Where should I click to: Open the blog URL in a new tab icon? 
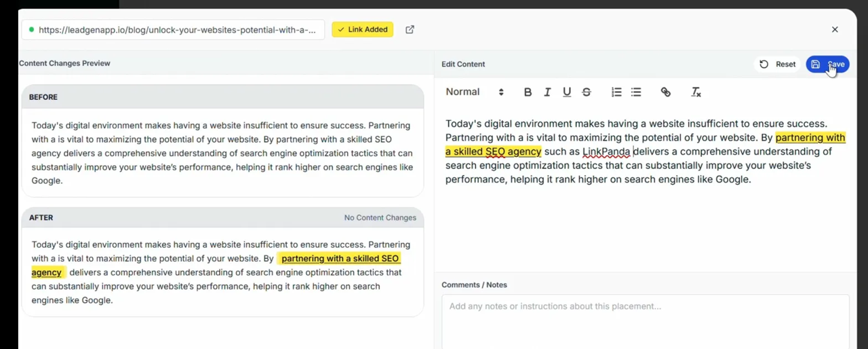[x=410, y=30]
